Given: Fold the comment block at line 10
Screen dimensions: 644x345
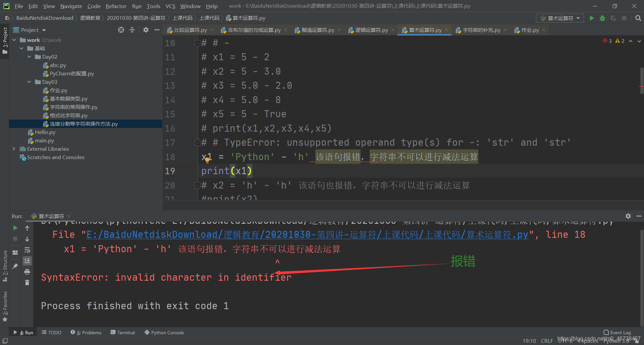Looking at the screenshot, I should click(197, 43).
